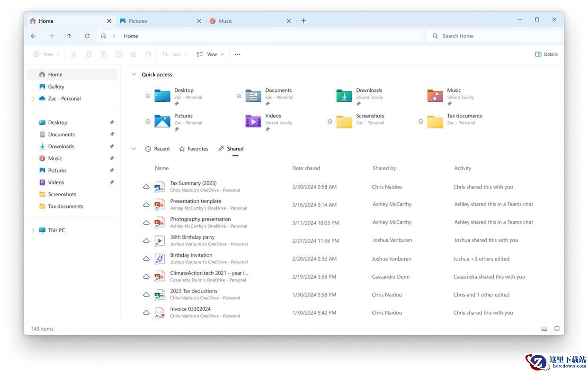This screenshot has height=371, width=588.
Task: Refresh the current folder view
Action: pos(87,36)
